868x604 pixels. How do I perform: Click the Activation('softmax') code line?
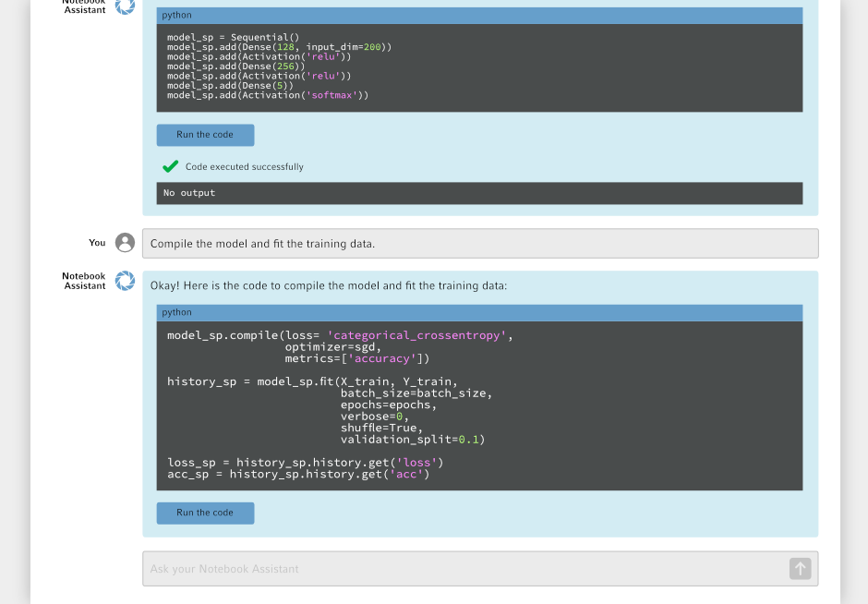(x=268, y=95)
